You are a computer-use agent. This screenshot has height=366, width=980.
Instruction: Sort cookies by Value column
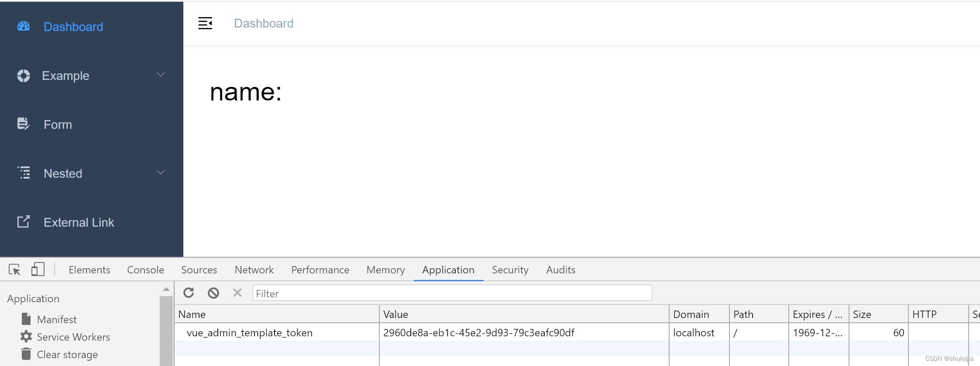pyautogui.click(x=524, y=314)
